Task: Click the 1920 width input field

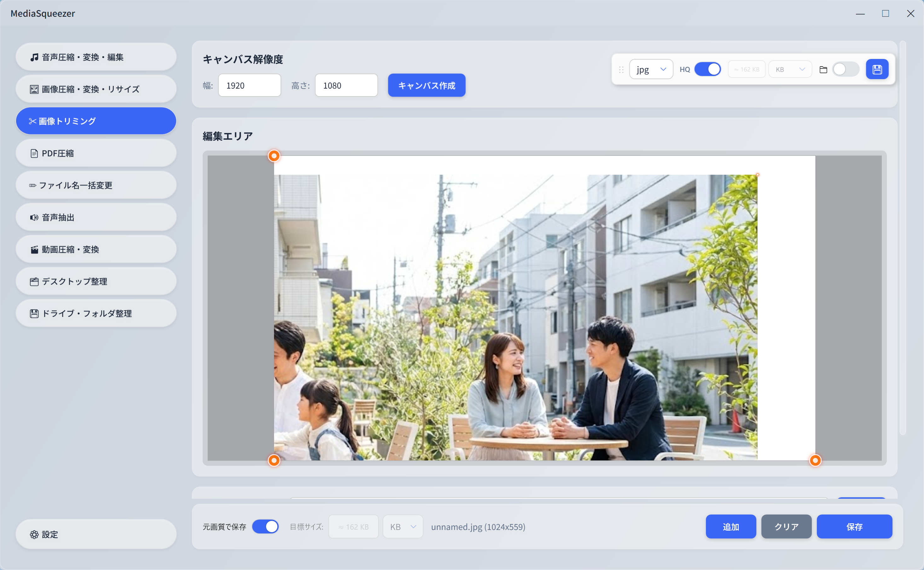Action: 250,85
